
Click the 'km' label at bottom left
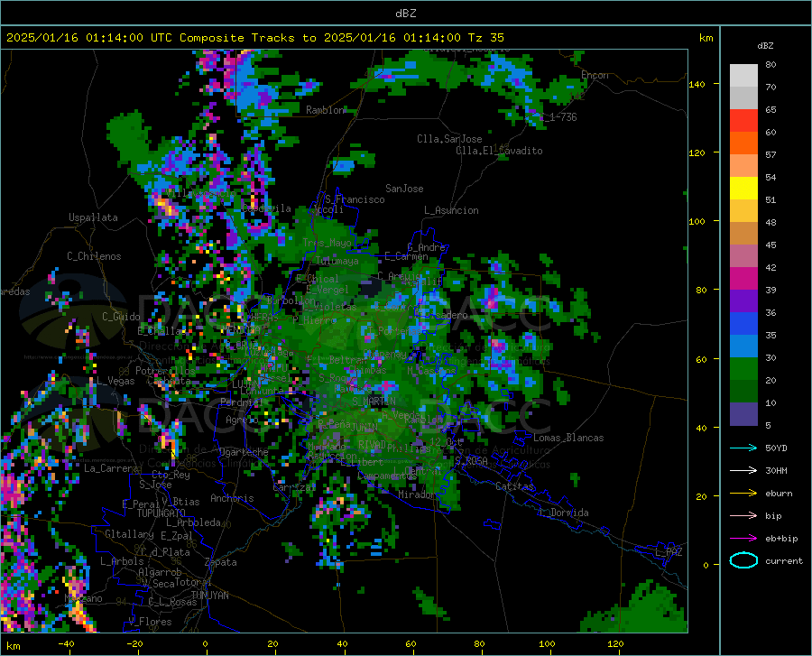pyautogui.click(x=13, y=646)
